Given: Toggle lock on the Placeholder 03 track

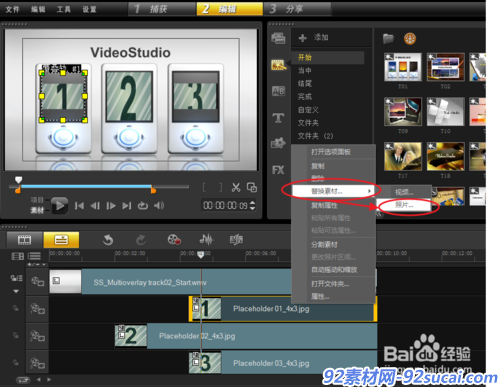Looking at the screenshot, I should click(16, 362).
